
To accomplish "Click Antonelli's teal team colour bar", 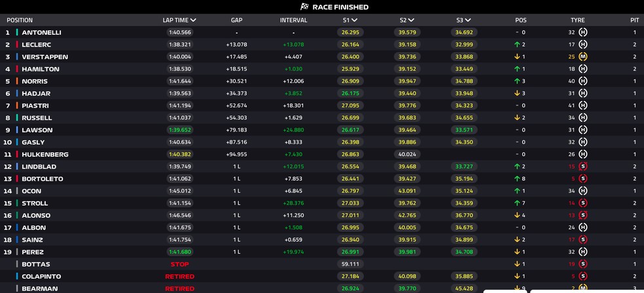I will click(x=17, y=32).
